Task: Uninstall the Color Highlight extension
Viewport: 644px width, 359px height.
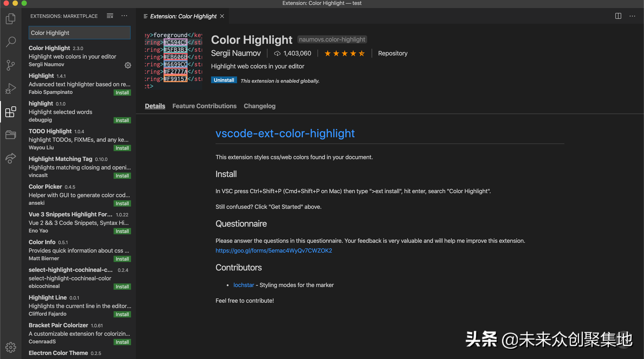Action: coord(224,80)
